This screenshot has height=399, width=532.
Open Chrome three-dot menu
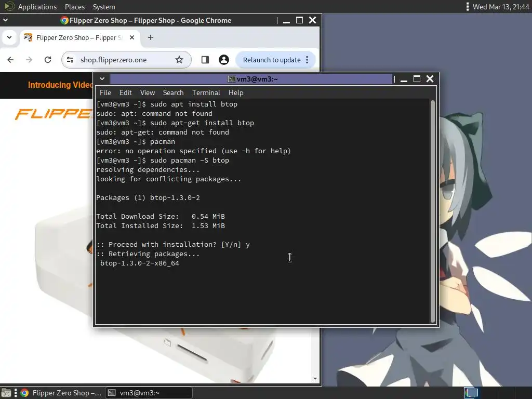tap(307, 60)
